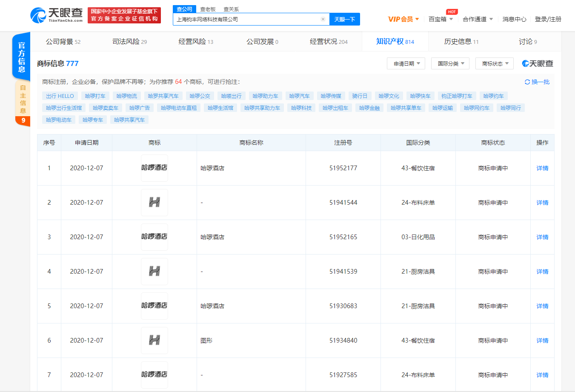The image size is (575, 392).
Task: Open the 哈啰酒店 trademark image in row 1
Action: (154, 168)
